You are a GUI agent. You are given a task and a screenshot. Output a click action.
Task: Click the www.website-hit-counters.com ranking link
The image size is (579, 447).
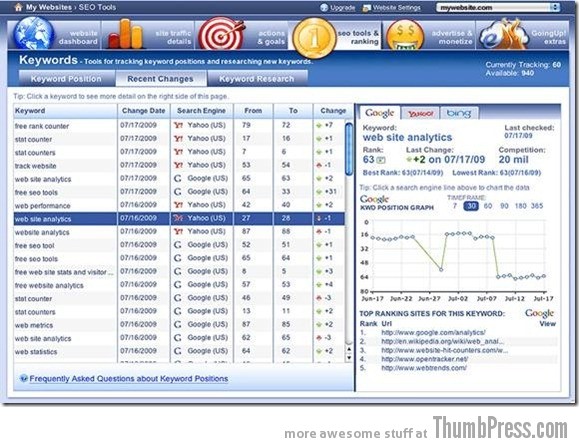(x=445, y=350)
